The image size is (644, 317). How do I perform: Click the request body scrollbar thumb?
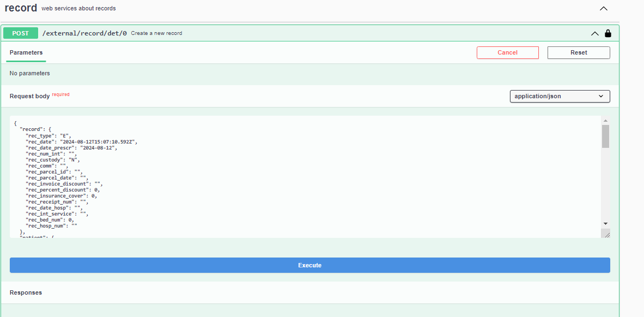[605, 136]
